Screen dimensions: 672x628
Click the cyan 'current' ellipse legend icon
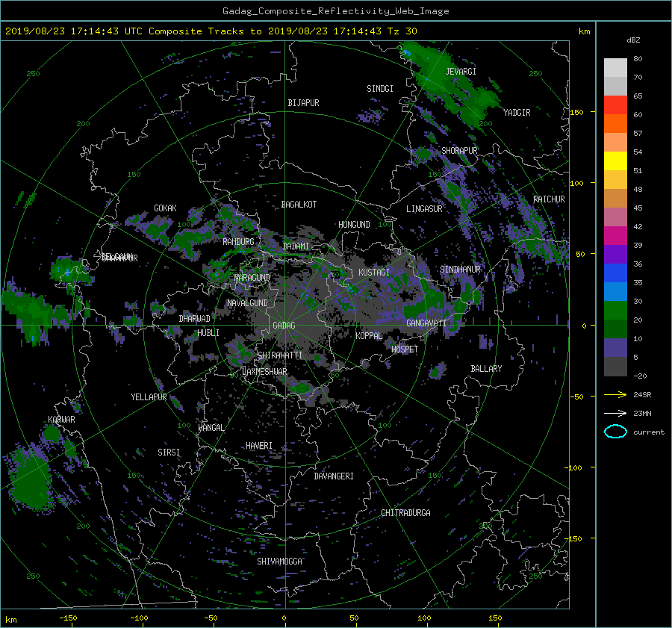pos(615,432)
